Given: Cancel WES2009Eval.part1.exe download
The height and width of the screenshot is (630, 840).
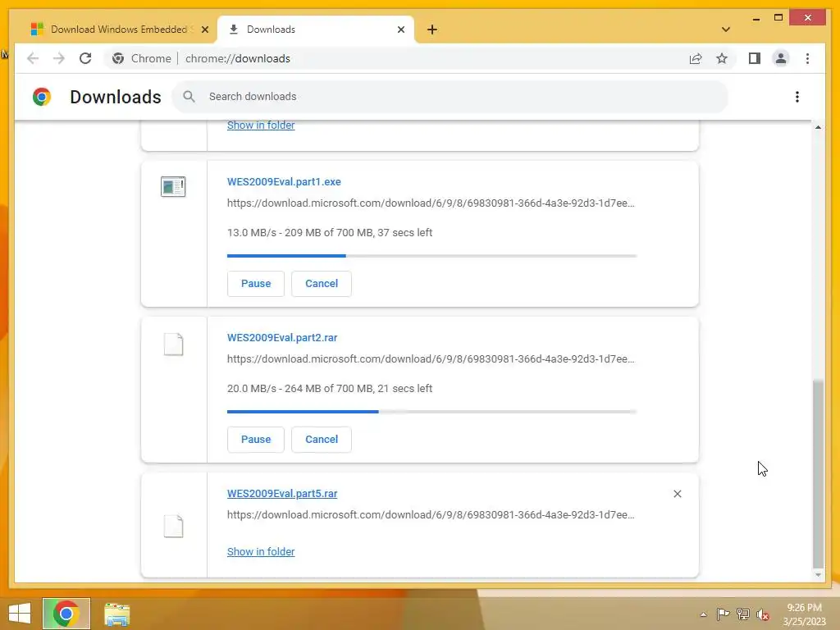Looking at the screenshot, I should (x=322, y=283).
